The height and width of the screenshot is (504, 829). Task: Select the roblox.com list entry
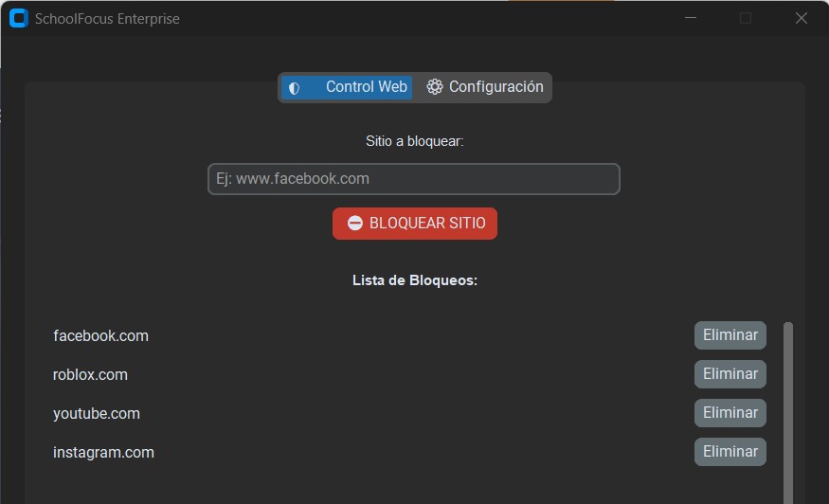90,375
